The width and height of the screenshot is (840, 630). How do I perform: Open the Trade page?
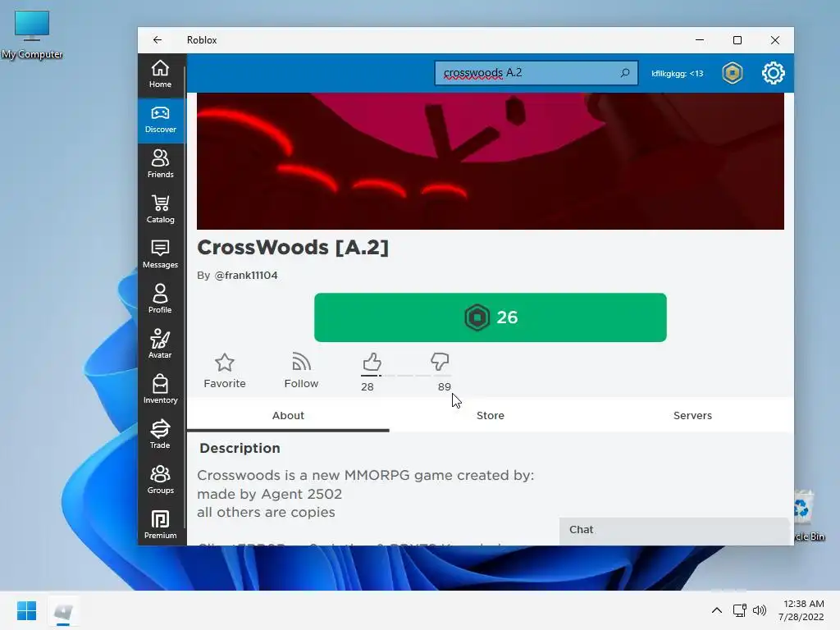[x=160, y=435]
